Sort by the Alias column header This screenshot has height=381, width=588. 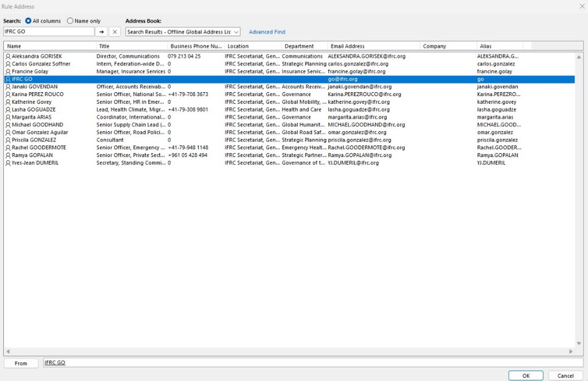click(x=500, y=46)
